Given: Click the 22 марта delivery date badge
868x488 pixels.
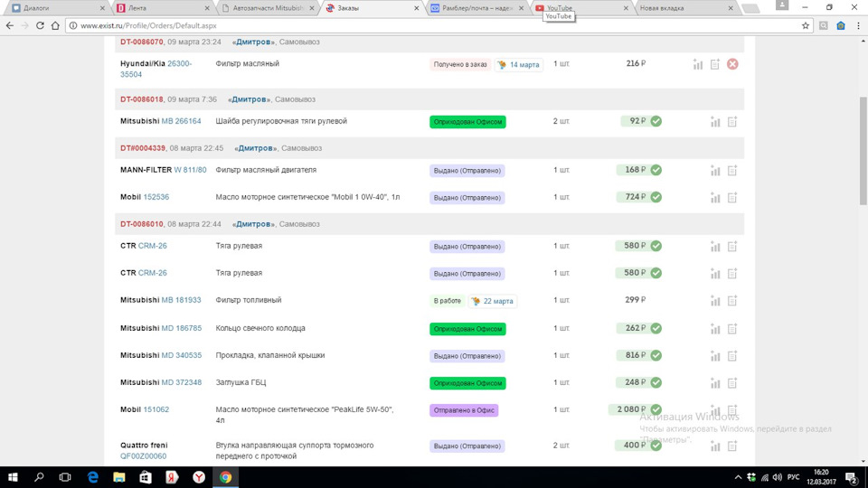Looking at the screenshot, I should [x=492, y=301].
